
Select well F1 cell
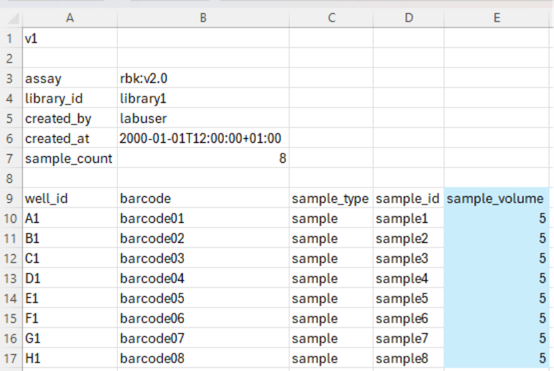(x=70, y=318)
